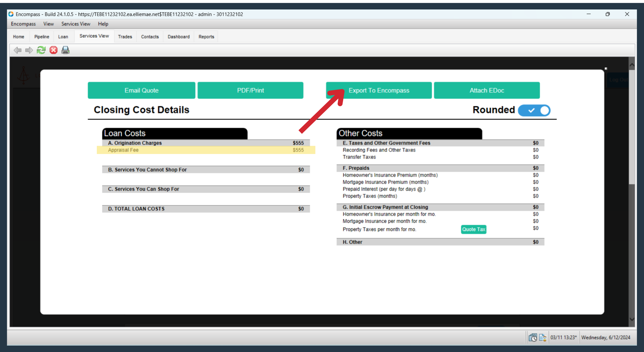644x352 pixels.
Task: Click the 03/11 13:23 status bar entry
Action: click(563, 337)
